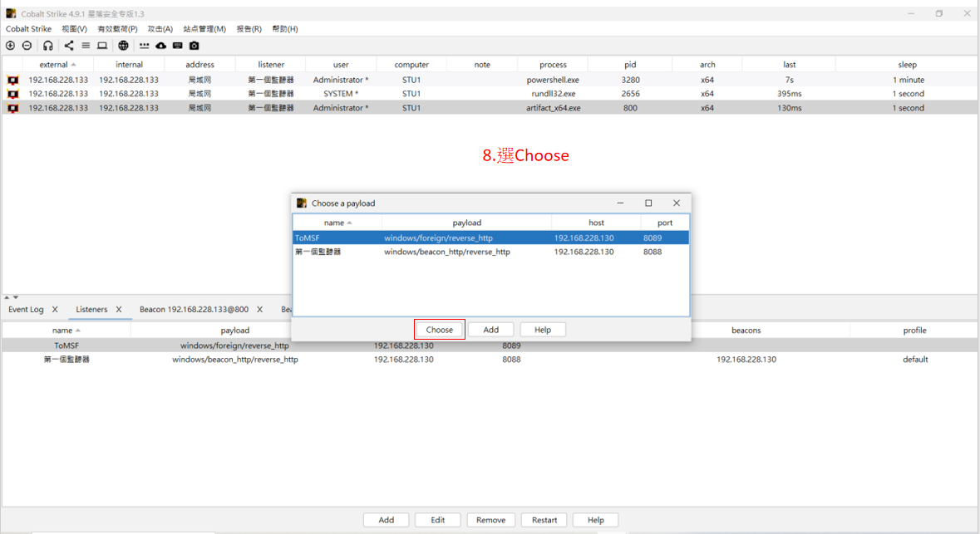Minimize the Choose a payload dialog

coord(620,203)
